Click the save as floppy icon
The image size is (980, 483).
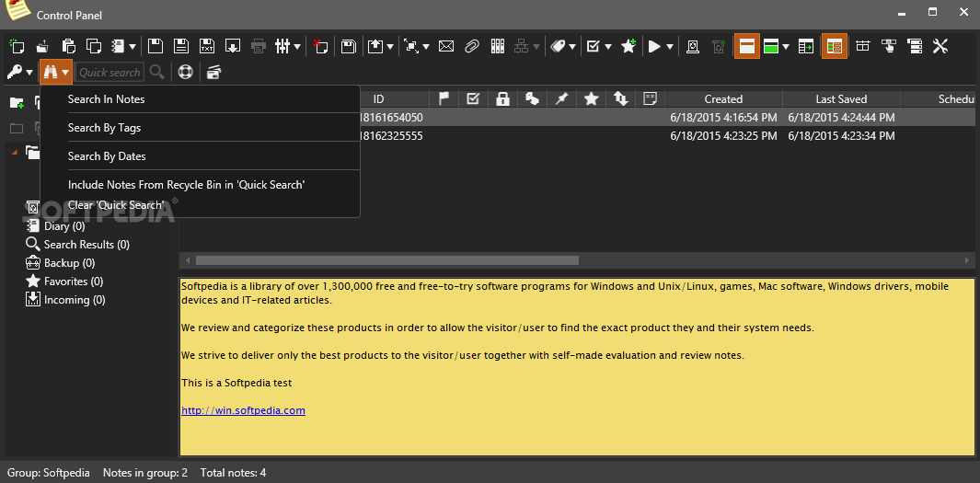click(181, 46)
